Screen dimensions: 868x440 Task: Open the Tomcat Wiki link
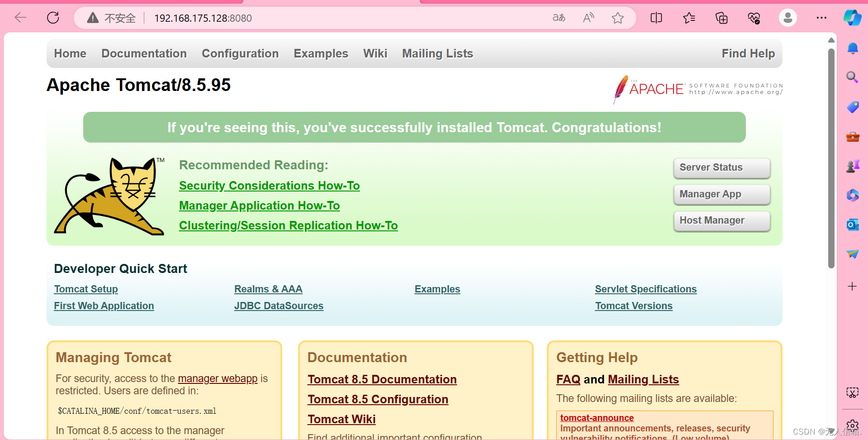click(342, 419)
